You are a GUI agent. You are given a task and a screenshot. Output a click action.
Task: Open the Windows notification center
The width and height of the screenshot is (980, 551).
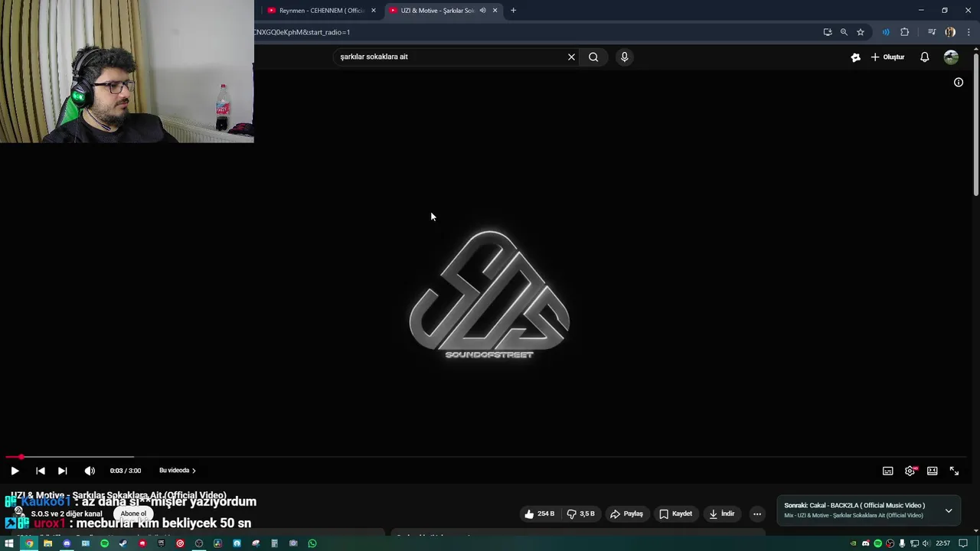pyautogui.click(x=963, y=543)
